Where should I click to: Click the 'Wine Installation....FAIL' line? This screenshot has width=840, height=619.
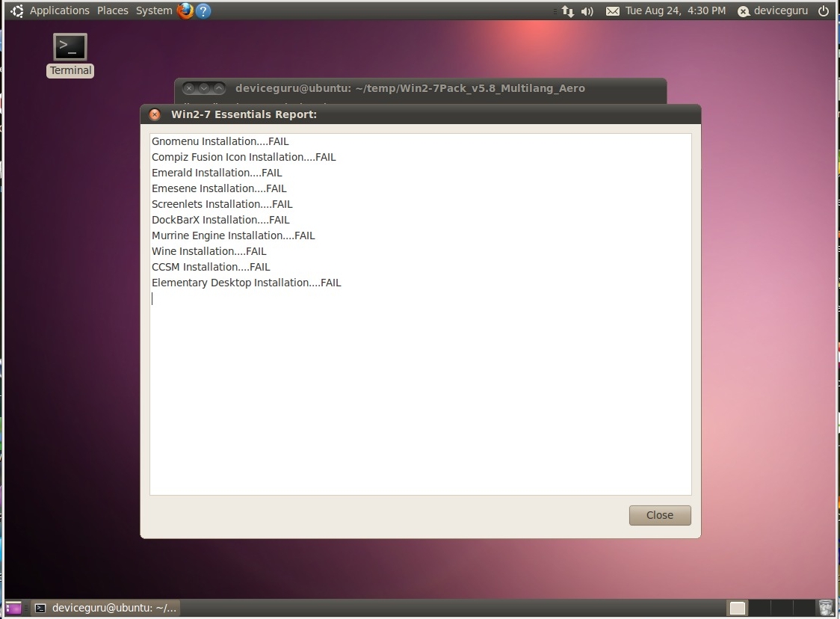tap(209, 251)
